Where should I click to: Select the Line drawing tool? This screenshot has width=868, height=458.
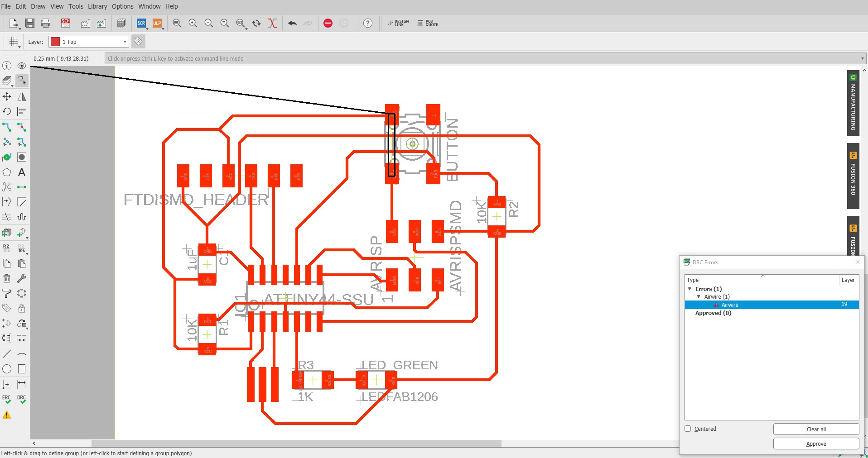point(7,354)
